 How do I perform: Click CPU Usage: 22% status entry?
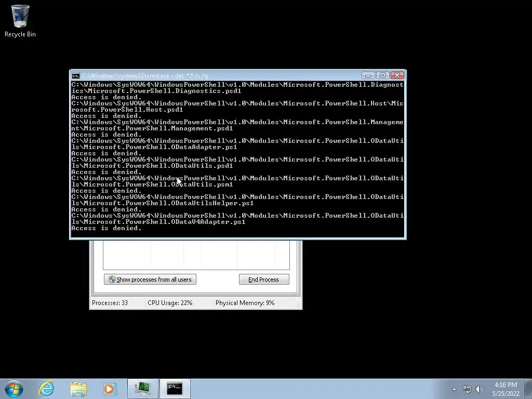[170, 303]
